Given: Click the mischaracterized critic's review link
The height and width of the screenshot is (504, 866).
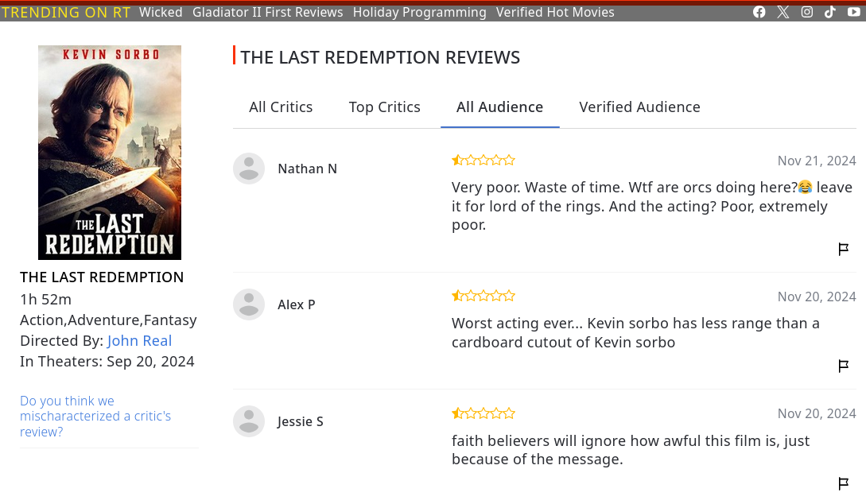Looking at the screenshot, I should (95, 417).
